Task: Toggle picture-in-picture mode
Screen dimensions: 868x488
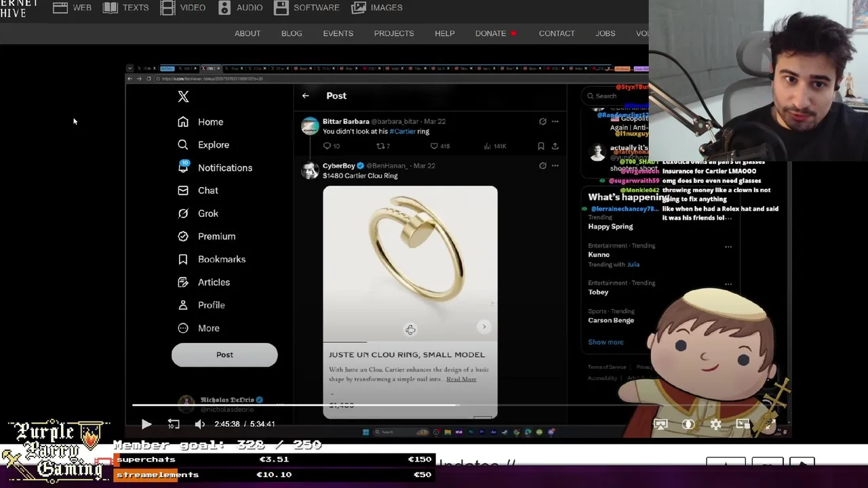Action: [x=743, y=424]
